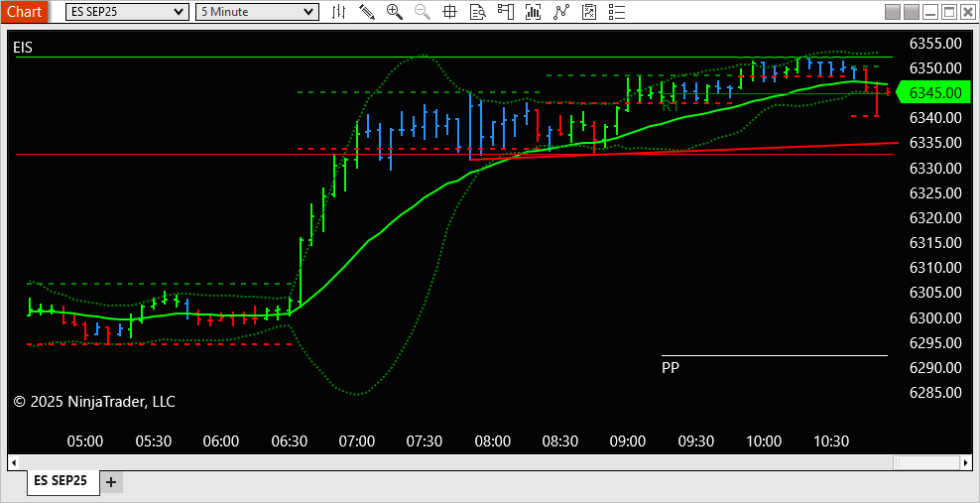Click the 07:00 time axis label

357,441
